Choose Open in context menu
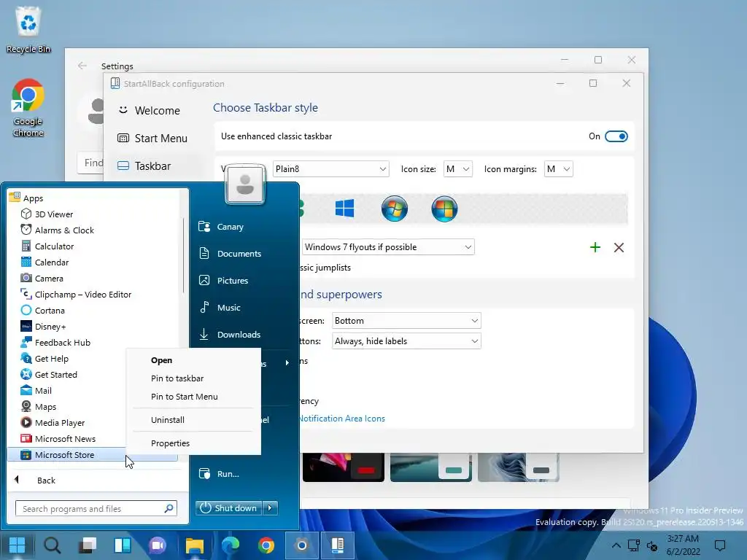 point(161,360)
